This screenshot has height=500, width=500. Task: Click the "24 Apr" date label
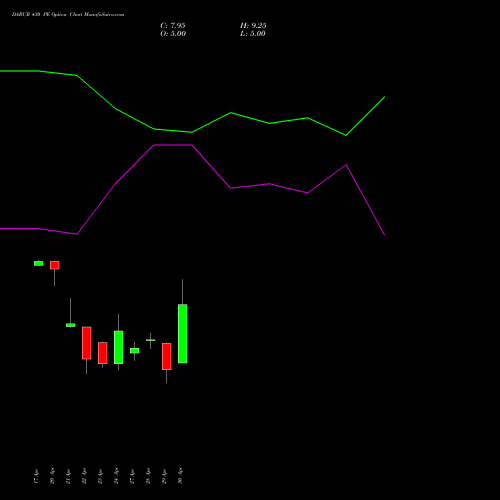[x=116, y=476]
